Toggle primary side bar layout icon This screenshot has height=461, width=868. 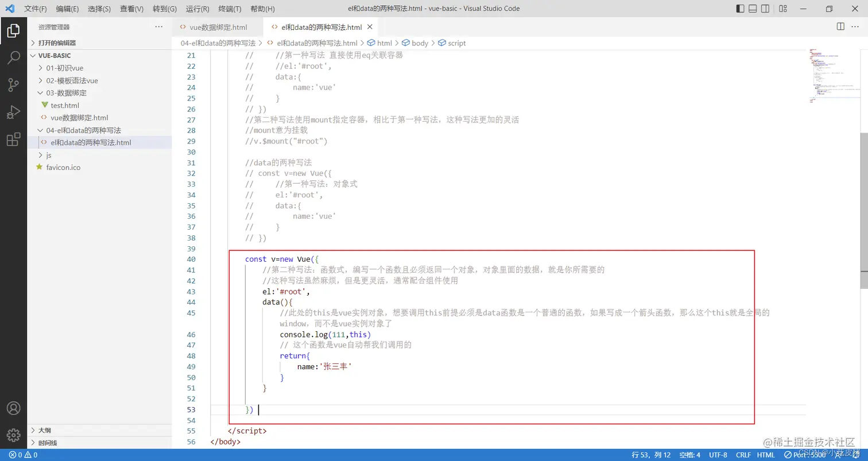click(x=740, y=9)
